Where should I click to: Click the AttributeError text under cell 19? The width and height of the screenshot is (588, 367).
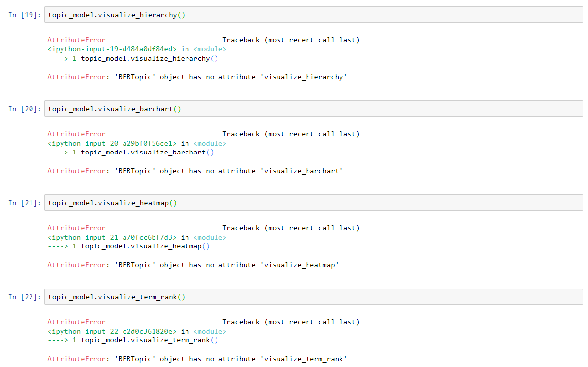[x=76, y=40]
